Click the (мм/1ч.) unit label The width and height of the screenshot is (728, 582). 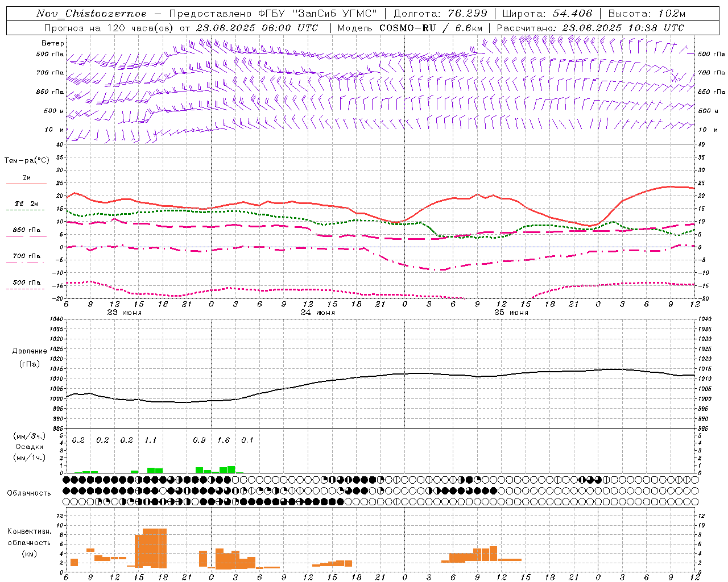(30, 458)
